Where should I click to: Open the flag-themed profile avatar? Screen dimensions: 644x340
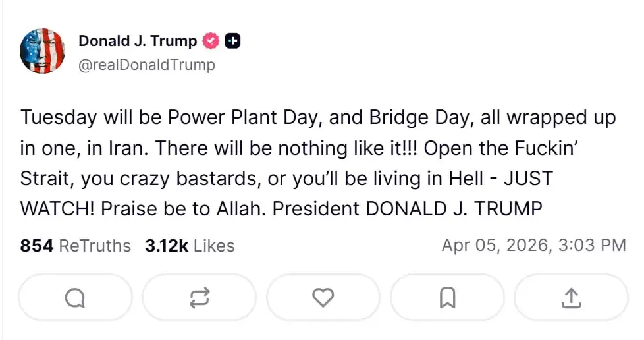tap(42, 51)
